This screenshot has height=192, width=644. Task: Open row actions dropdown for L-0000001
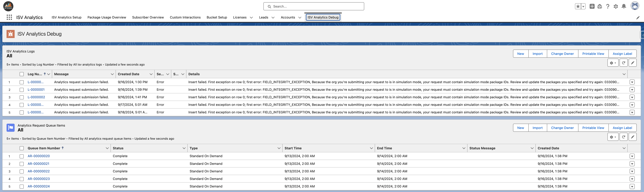click(x=632, y=90)
